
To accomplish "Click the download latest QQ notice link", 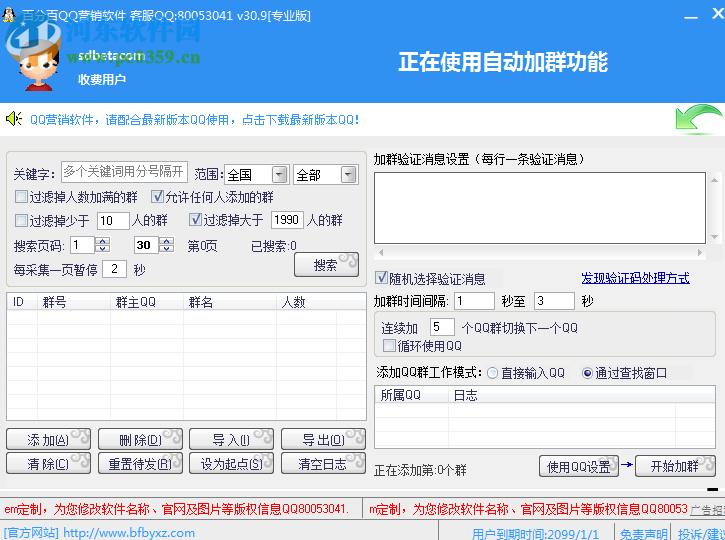I will [x=194, y=120].
